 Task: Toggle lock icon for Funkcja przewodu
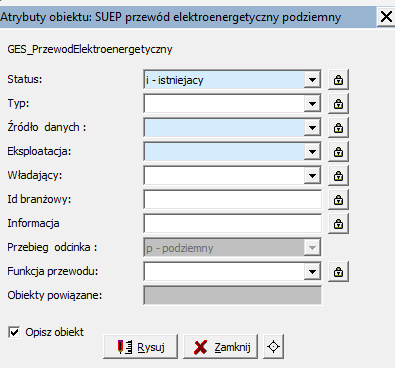[338, 272]
